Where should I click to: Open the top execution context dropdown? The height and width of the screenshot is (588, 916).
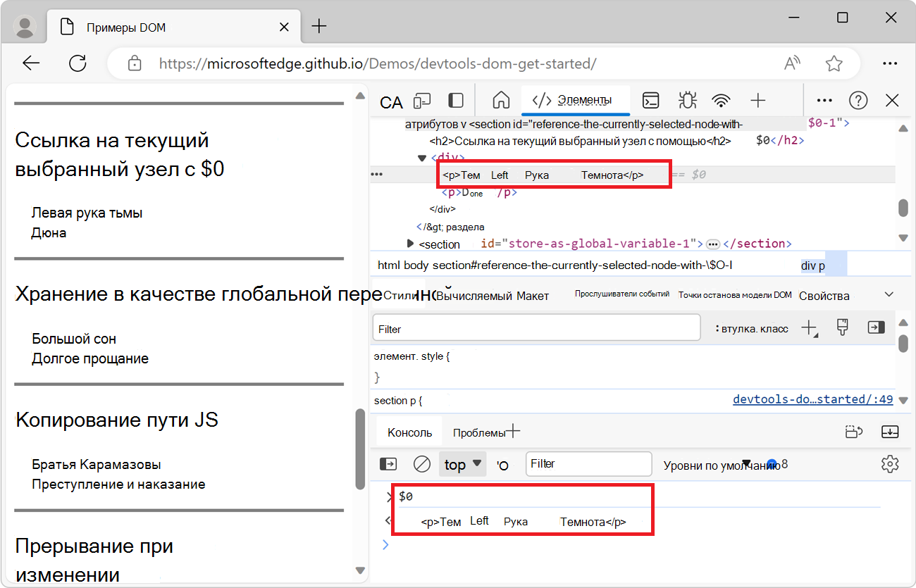pyautogui.click(x=462, y=464)
